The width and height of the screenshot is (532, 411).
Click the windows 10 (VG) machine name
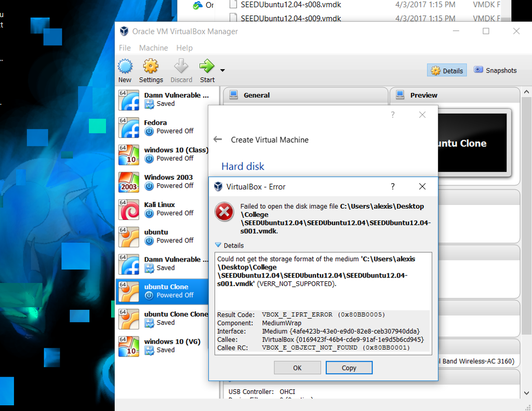pos(172,341)
